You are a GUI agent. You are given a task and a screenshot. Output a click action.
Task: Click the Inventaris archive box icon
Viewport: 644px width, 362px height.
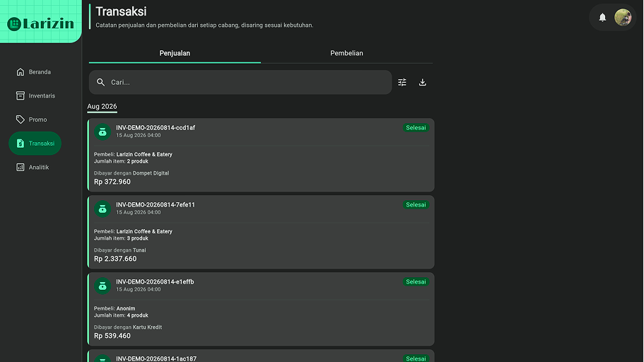point(20,95)
